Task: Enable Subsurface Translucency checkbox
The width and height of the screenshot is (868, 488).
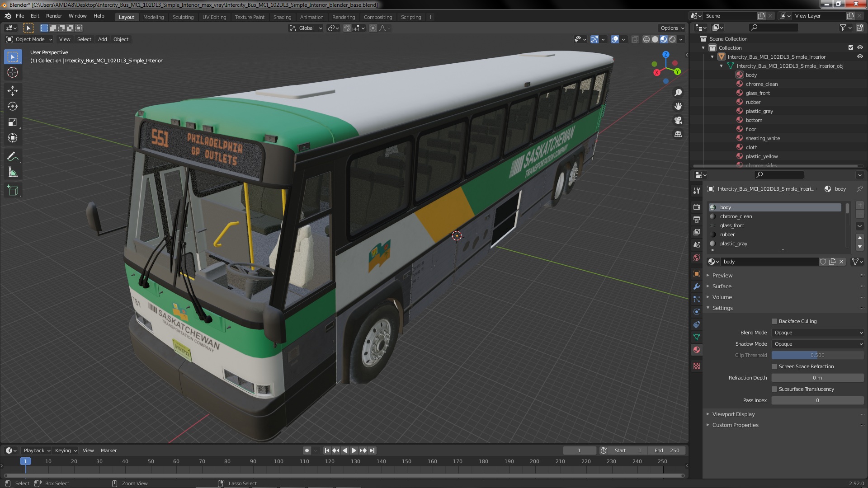Action: point(774,389)
